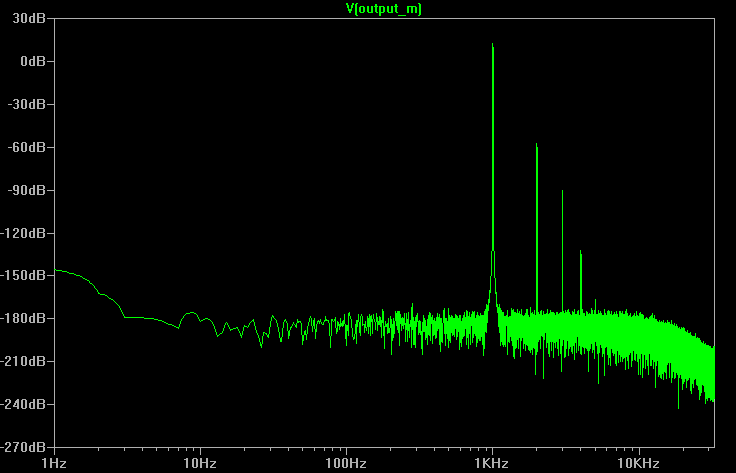
Task: Click the 100Hz frequency axis label
Action: click(x=346, y=464)
